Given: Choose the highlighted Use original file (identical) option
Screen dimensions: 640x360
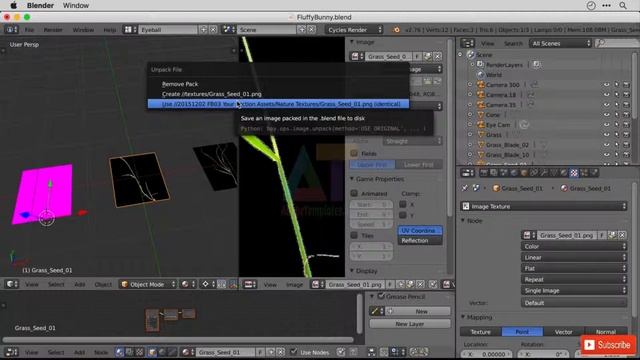Looking at the screenshot, I should click(278, 104).
